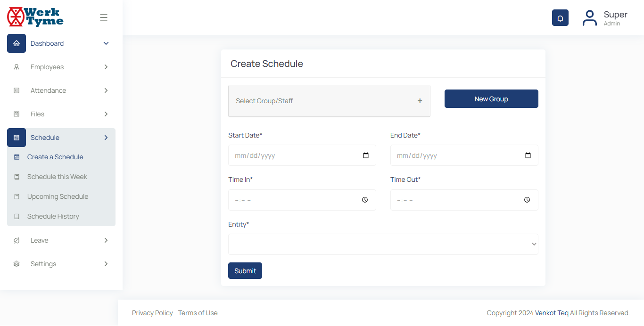644x326 pixels.
Task: Open the Start Date calendar picker
Action: 366,155
